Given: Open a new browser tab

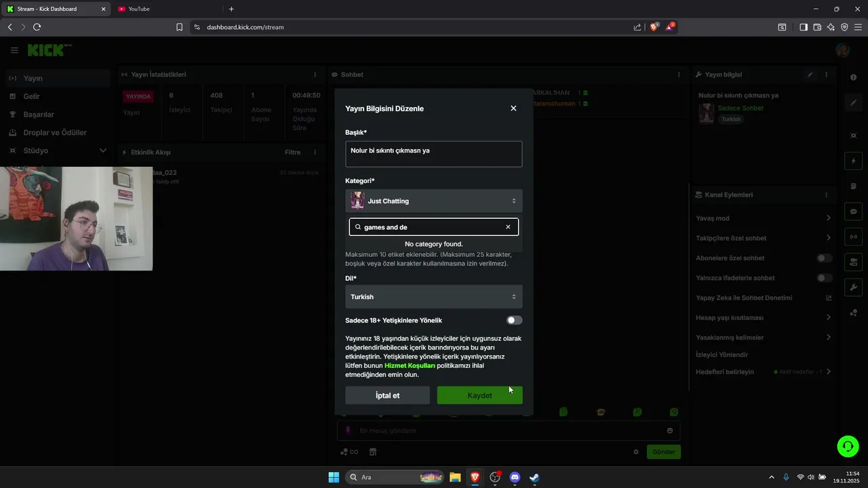Looking at the screenshot, I should [231, 9].
